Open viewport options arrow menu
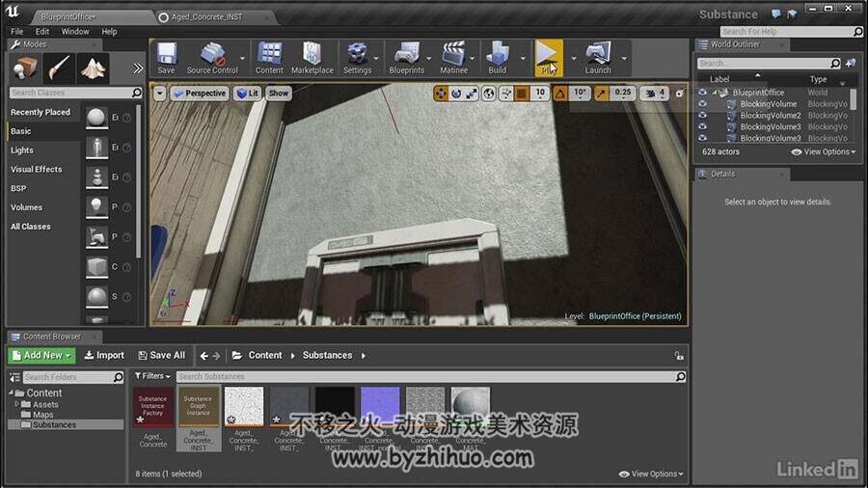This screenshot has height=488, width=868. click(159, 93)
